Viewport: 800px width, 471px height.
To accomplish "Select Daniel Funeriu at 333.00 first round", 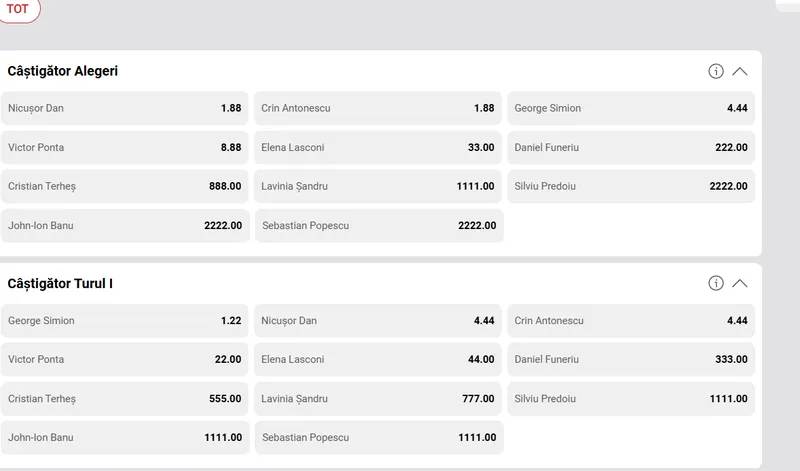I will point(631,359).
